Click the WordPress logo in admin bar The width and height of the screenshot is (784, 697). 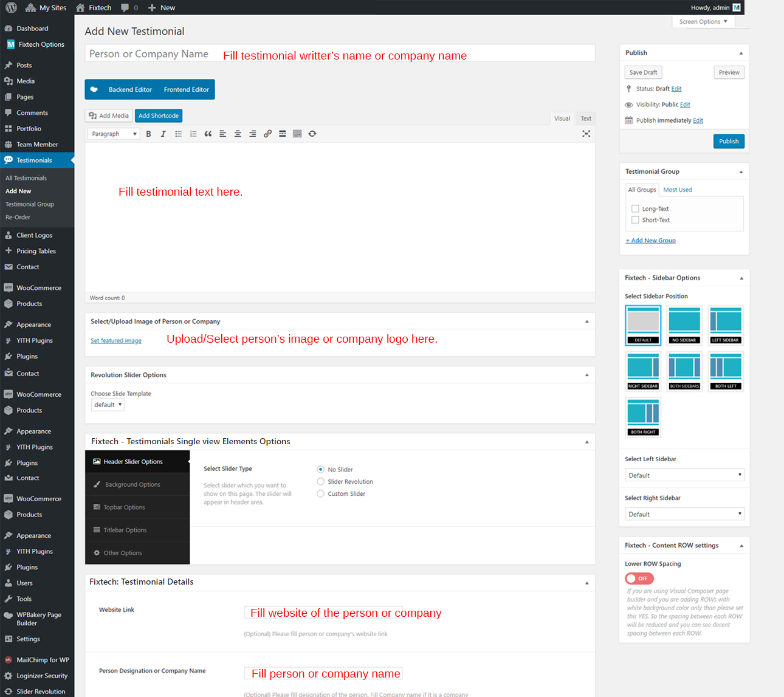click(x=11, y=7)
